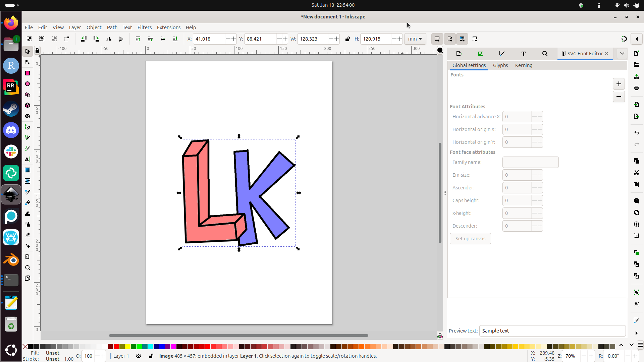Click the Print document icon

(x=636, y=88)
